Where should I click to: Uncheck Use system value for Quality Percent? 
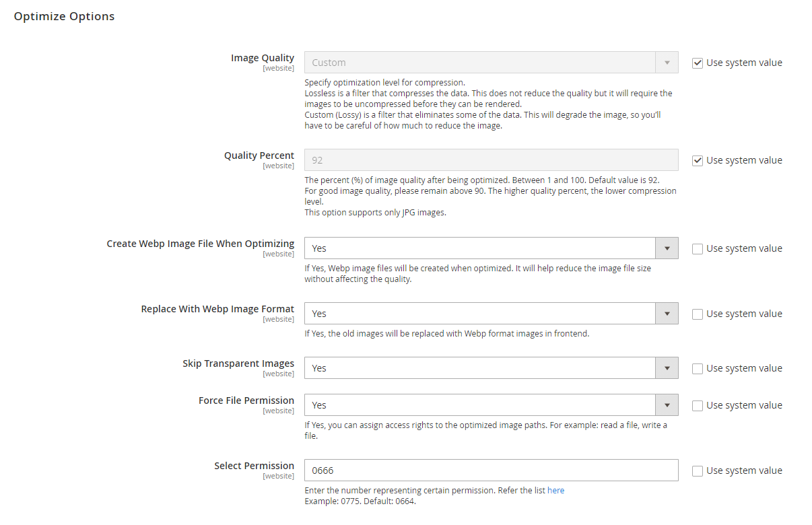pyautogui.click(x=698, y=160)
